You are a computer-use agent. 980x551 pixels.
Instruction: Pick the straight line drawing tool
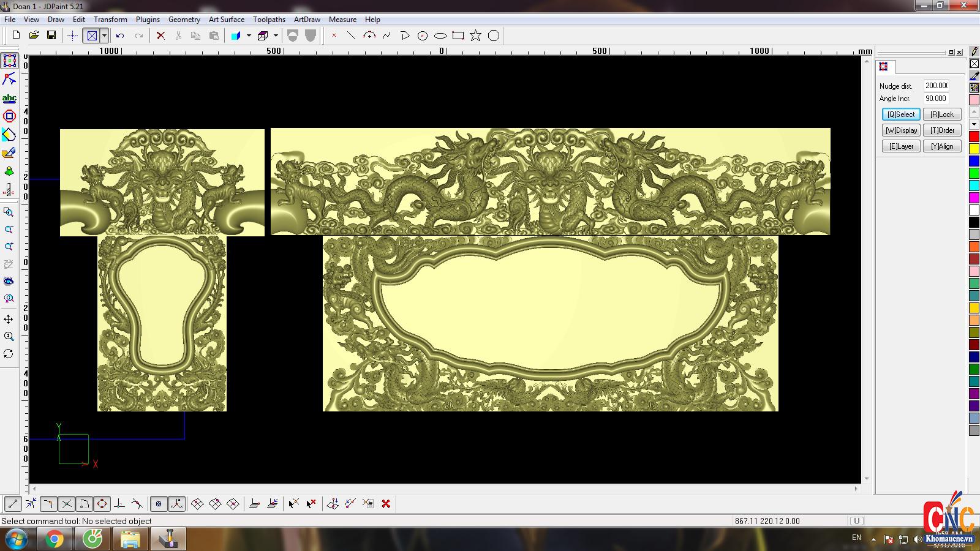pyautogui.click(x=351, y=36)
